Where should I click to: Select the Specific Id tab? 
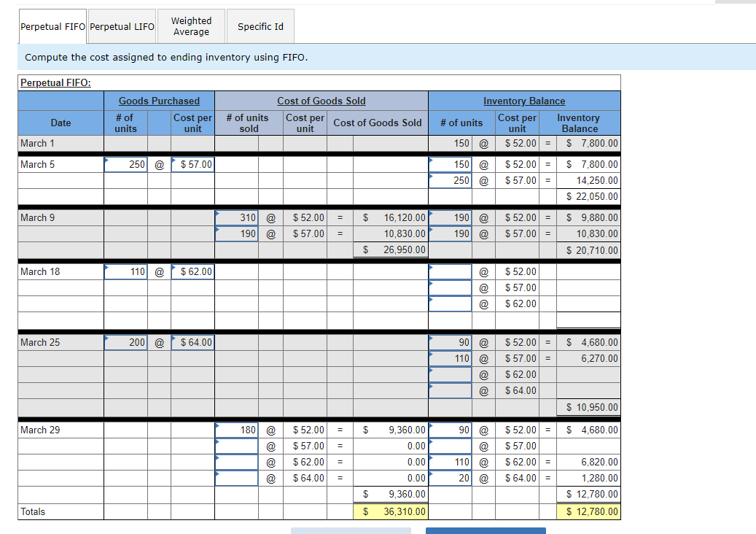click(x=260, y=26)
